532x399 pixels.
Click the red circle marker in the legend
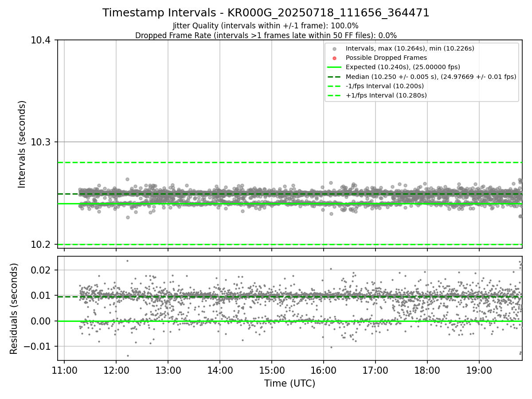[x=334, y=58]
